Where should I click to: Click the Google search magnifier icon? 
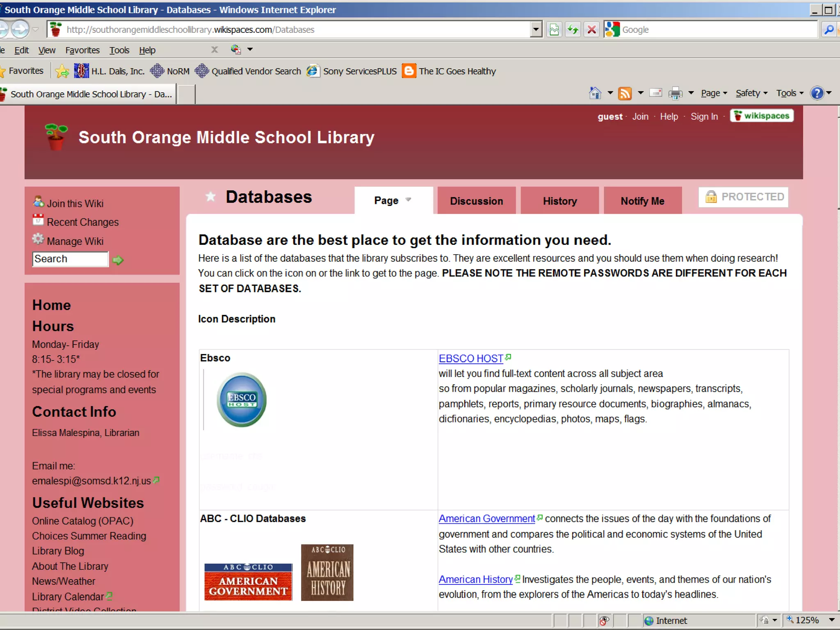click(829, 30)
